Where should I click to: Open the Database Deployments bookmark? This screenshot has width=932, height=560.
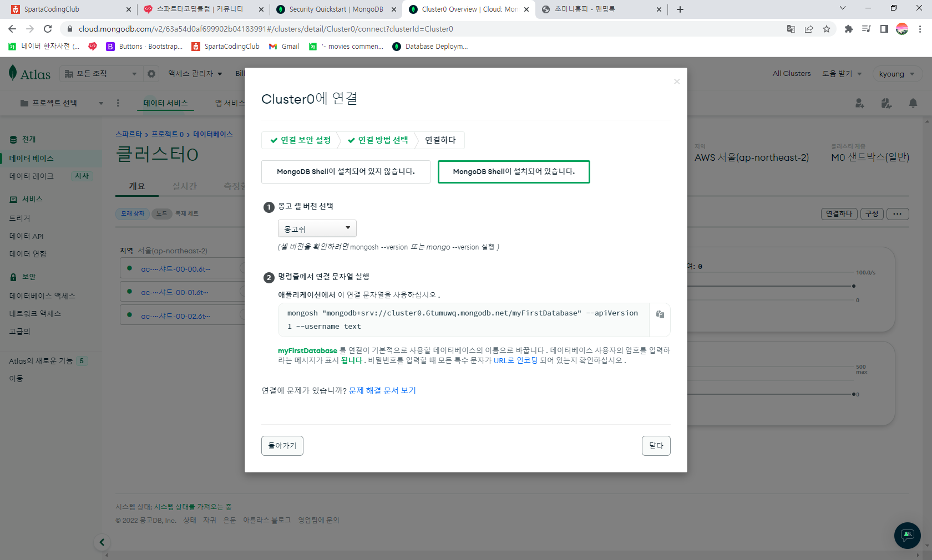pyautogui.click(x=430, y=47)
